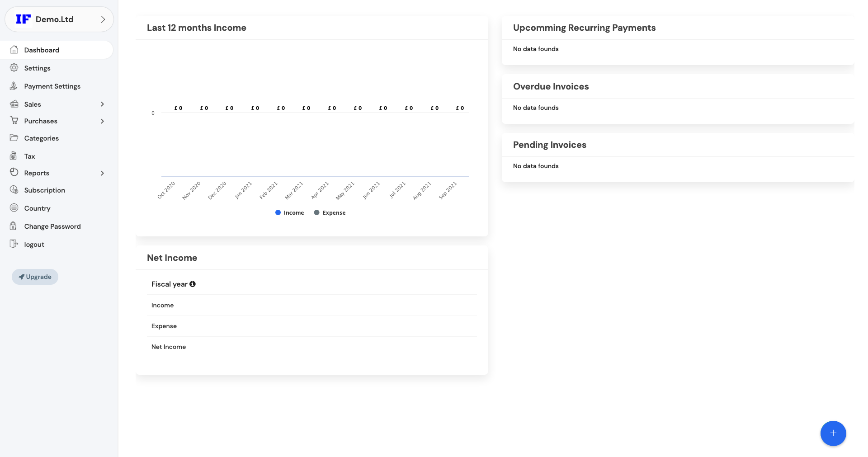Select Dashboard in the sidebar menu
Screen dimensions: 868x457
(42, 50)
